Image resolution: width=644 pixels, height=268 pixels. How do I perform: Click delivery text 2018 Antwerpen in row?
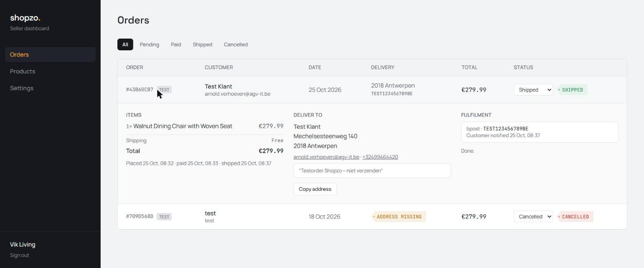point(393,86)
